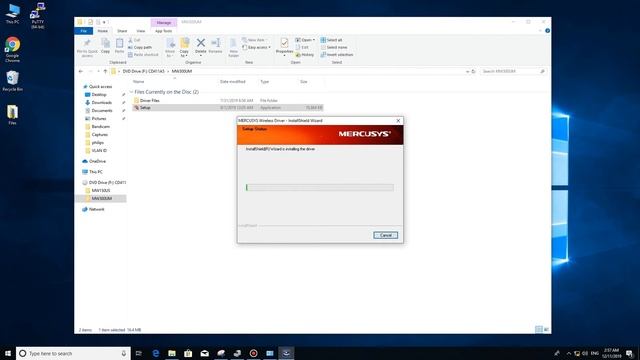Cancel the MERCUSYS driver installation

tap(385, 235)
